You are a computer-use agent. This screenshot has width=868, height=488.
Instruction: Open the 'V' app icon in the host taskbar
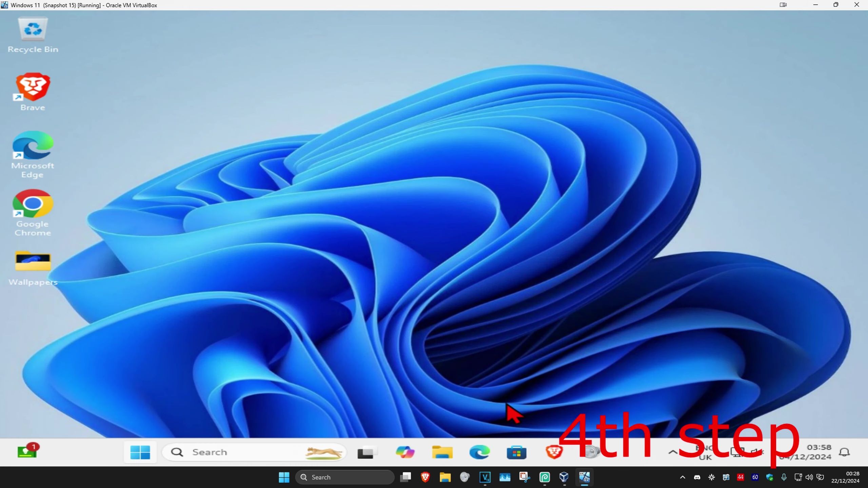click(485, 477)
